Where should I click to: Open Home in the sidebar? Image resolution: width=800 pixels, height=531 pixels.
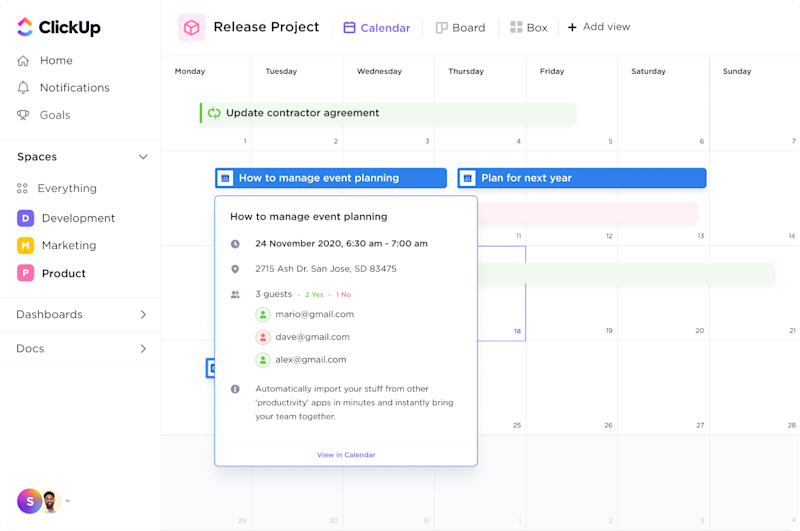(45, 61)
